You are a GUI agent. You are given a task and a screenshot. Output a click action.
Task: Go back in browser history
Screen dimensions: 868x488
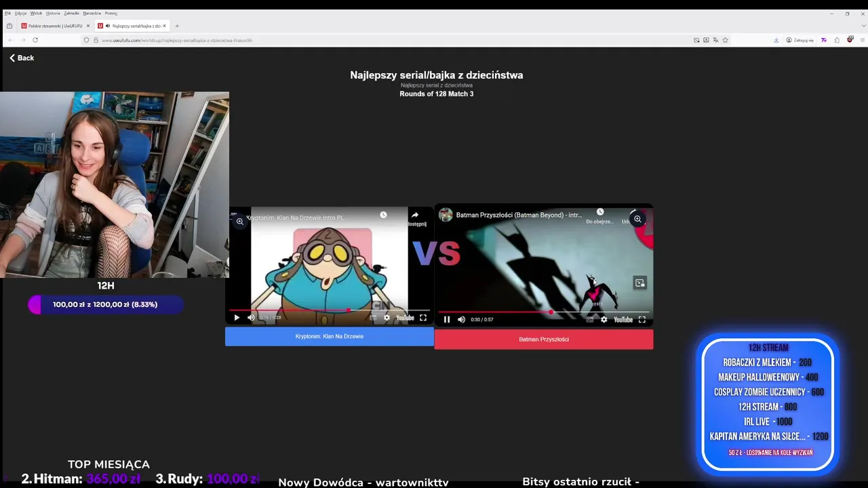coord(10,40)
